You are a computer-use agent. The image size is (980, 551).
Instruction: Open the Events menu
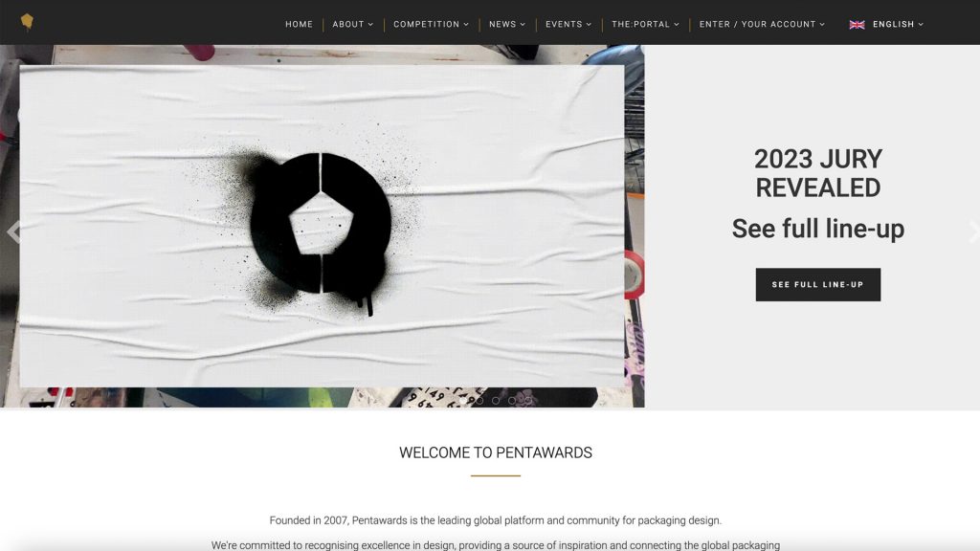(x=568, y=24)
